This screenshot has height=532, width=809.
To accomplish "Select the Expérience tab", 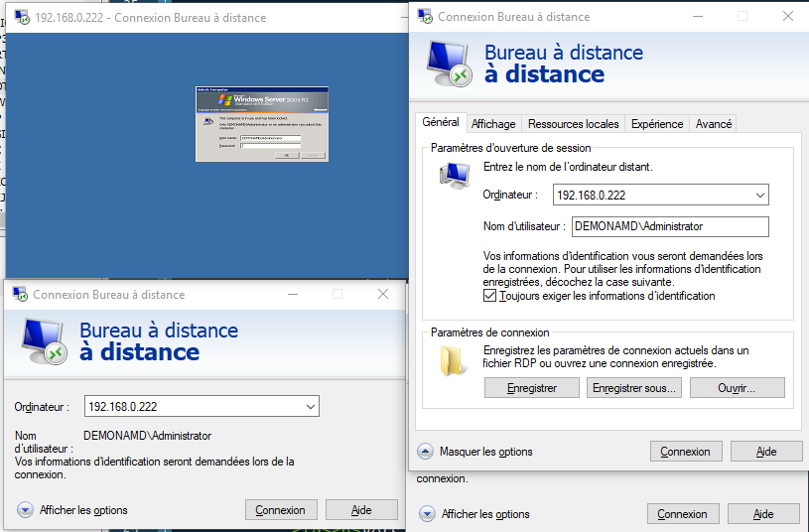I will [x=657, y=124].
